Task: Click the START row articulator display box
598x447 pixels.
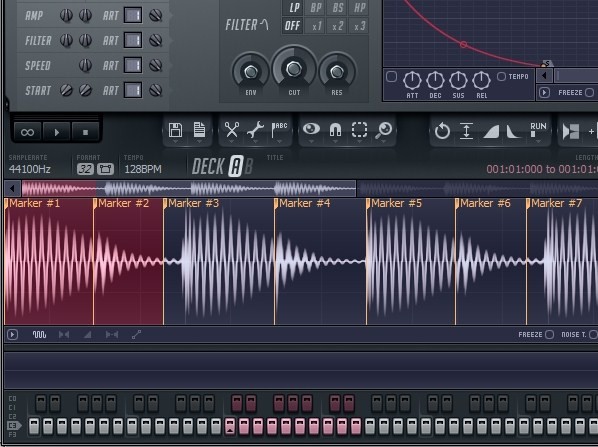Action: click(133, 90)
